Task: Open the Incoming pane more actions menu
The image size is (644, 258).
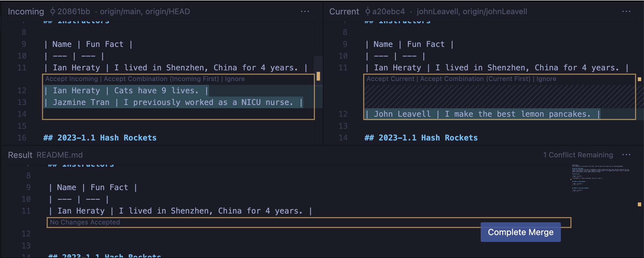Action: point(305,11)
